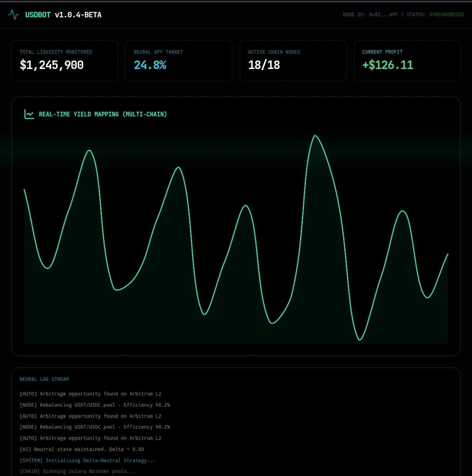Select the first Rebalancing USDT/USDC pool log entry
Viewport: 472px width, 476px height.
(95, 405)
